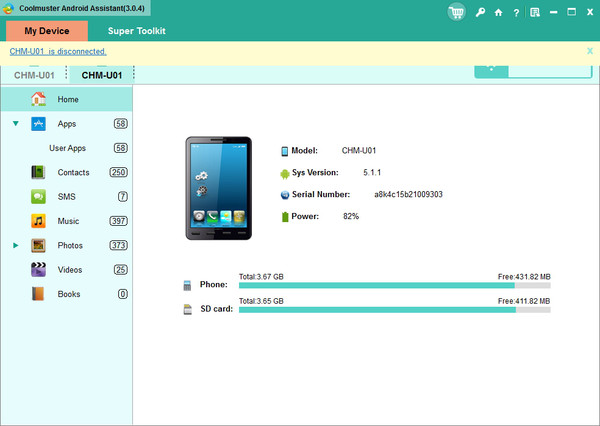This screenshot has height=426, width=600.
Task: Expand the Photos tree node
Action: (x=16, y=245)
